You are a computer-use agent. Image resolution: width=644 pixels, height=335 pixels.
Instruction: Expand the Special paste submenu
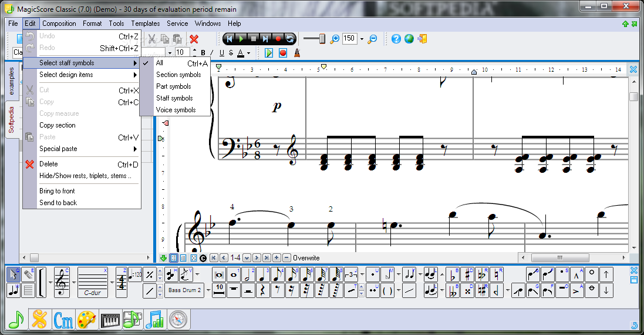point(82,149)
